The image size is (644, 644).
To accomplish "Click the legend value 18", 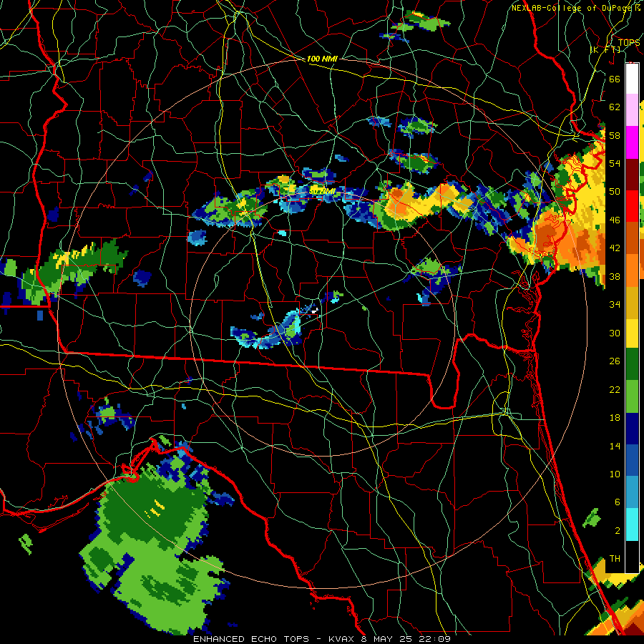I will [x=615, y=418].
